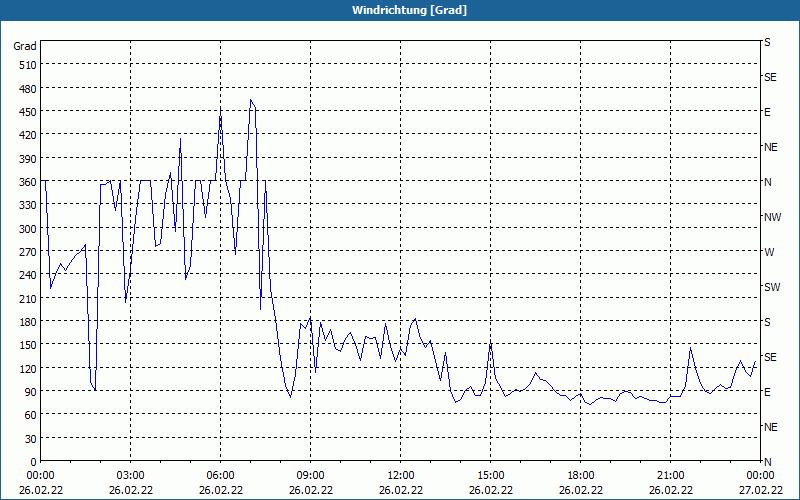This screenshot has width=800, height=500.
Task: Click the 150 left axis value
Action: [x=28, y=345]
